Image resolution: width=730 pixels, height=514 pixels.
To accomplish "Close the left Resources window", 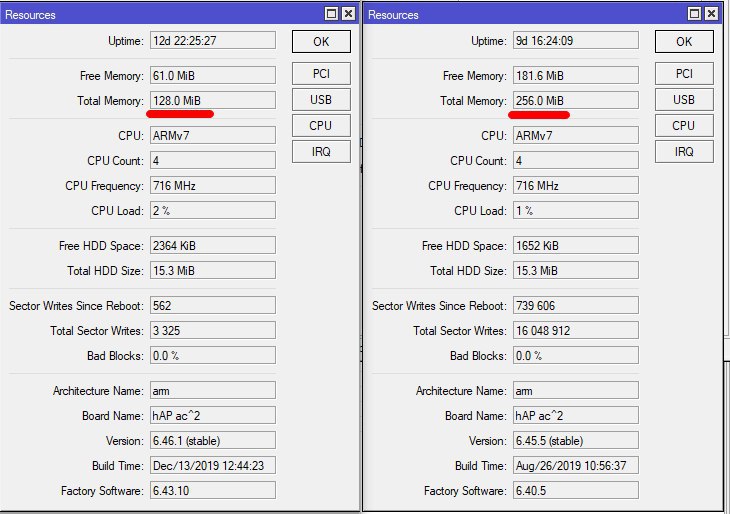I will click(348, 14).
